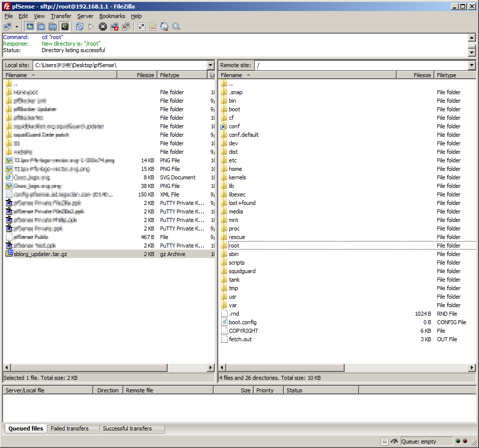Expand the Site Manager dropdown arrow
This screenshot has height=448, width=479.
[x=17, y=27]
